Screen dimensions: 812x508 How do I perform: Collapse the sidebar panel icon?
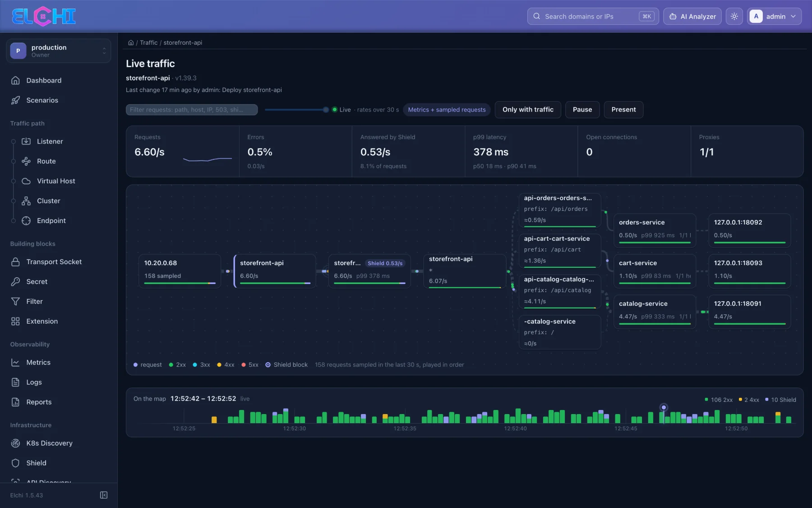[x=104, y=495]
